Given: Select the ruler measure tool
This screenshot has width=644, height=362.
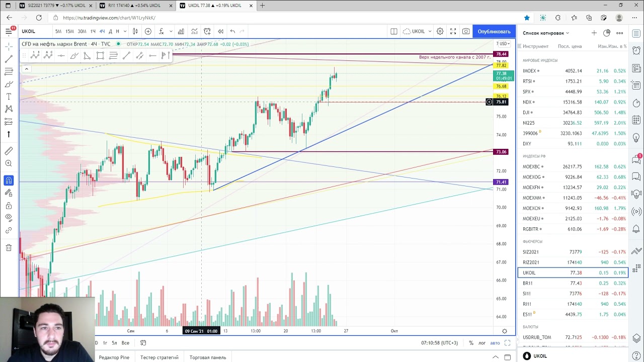Looking at the screenshot, I should point(9,151).
